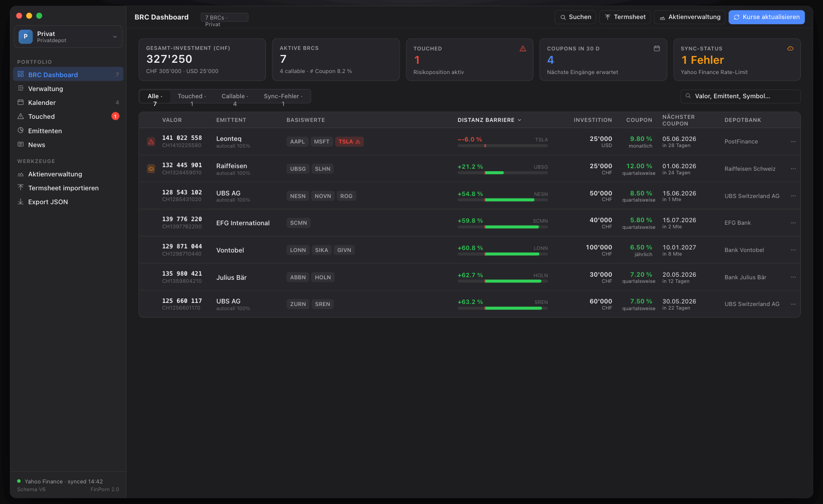Viewport: 823px width, 504px height.
Task: Open Emittenten in the sidebar
Action: point(68,131)
